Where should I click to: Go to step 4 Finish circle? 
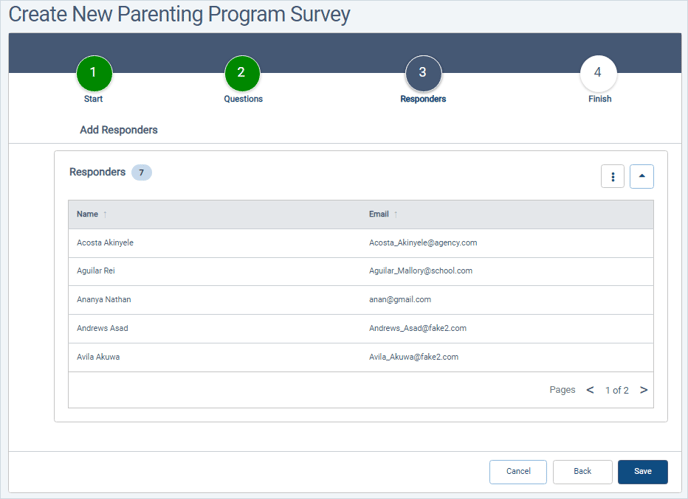(598, 73)
